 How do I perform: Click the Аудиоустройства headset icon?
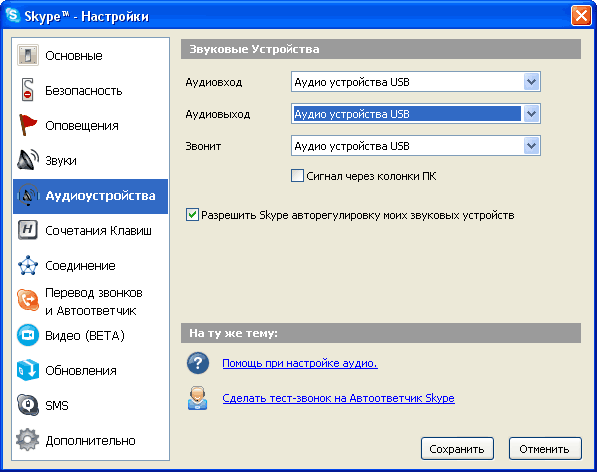[x=28, y=195]
